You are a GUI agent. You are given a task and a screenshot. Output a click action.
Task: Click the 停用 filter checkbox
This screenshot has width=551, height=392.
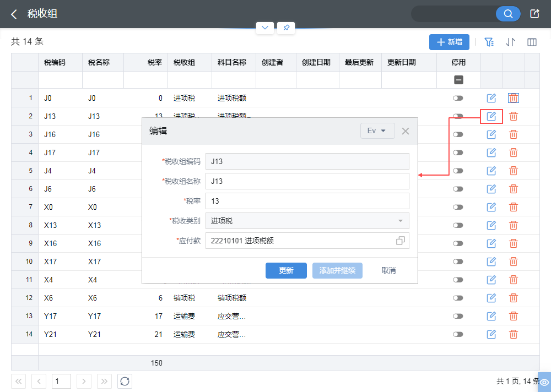tap(458, 80)
